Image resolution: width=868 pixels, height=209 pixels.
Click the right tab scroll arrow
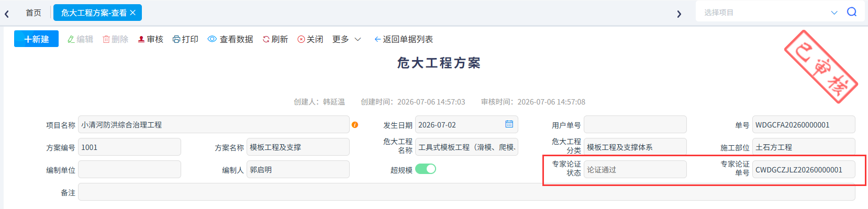pos(679,14)
